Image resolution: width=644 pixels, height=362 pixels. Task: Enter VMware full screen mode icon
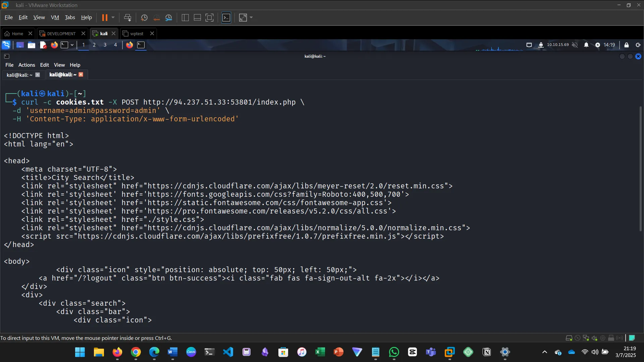click(209, 18)
